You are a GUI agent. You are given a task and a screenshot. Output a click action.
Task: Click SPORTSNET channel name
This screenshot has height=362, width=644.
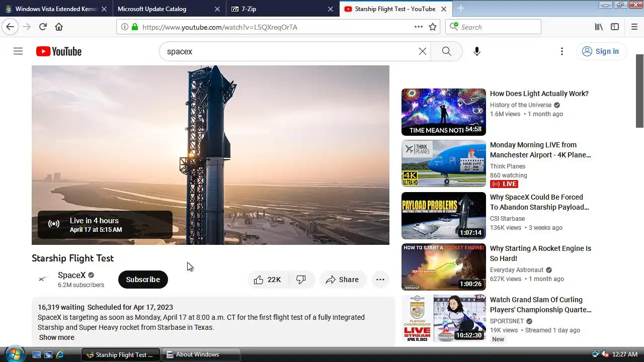click(507, 321)
